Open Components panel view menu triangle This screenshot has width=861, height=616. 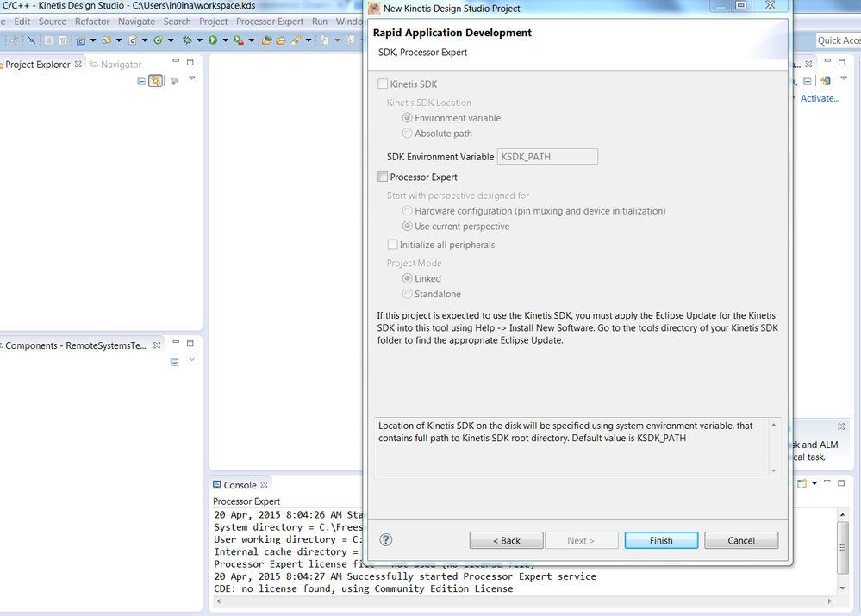click(191, 359)
